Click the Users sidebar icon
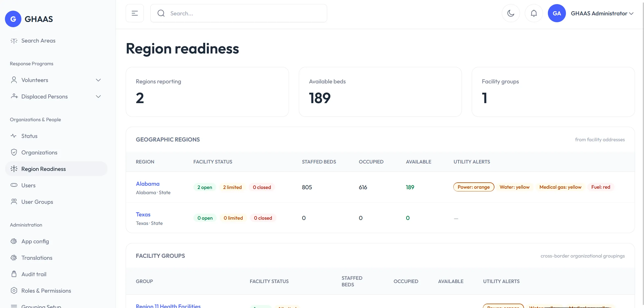Image resolution: width=644 pixels, height=308 pixels. coord(14,185)
